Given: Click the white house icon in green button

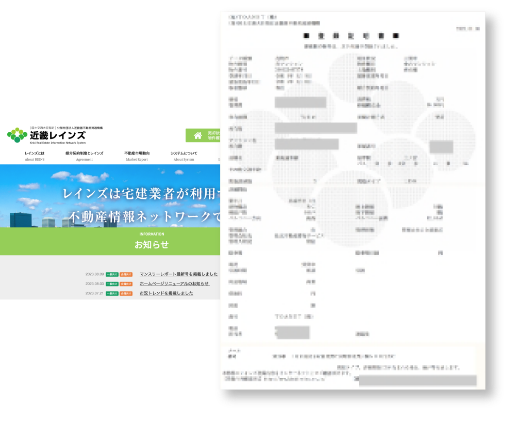Looking at the screenshot, I should tap(198, 135).
